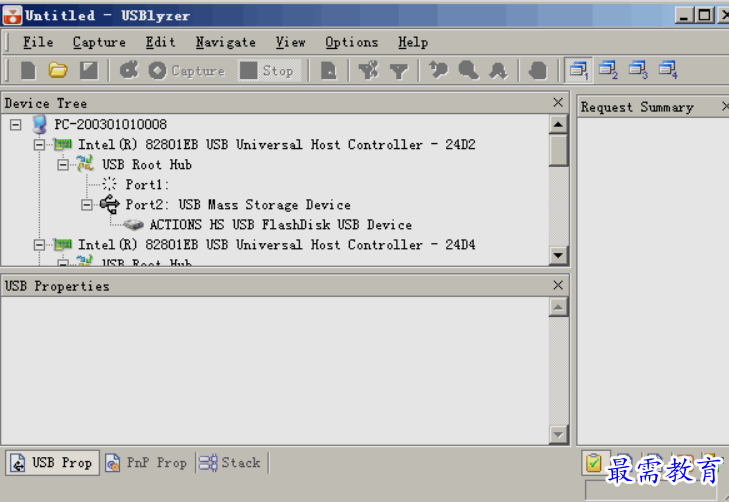Screen dimensions: 729x502
Task: Click the greyed Capture button
Action: 187,71
